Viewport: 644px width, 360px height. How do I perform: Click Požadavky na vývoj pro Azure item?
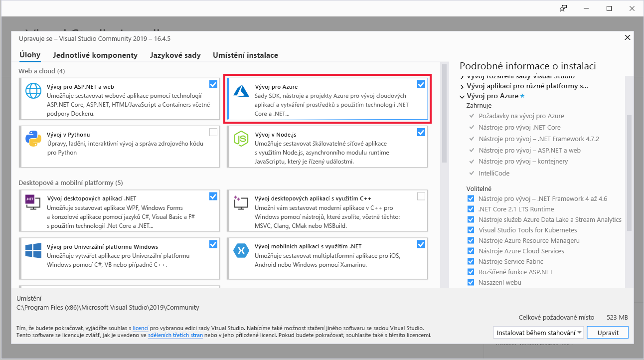pos(521,116)
